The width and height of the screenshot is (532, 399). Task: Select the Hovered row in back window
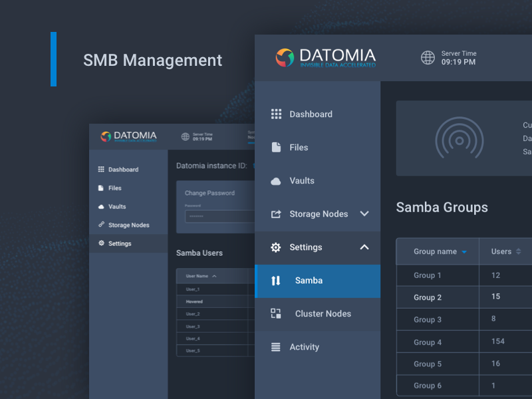pos(215,302)
